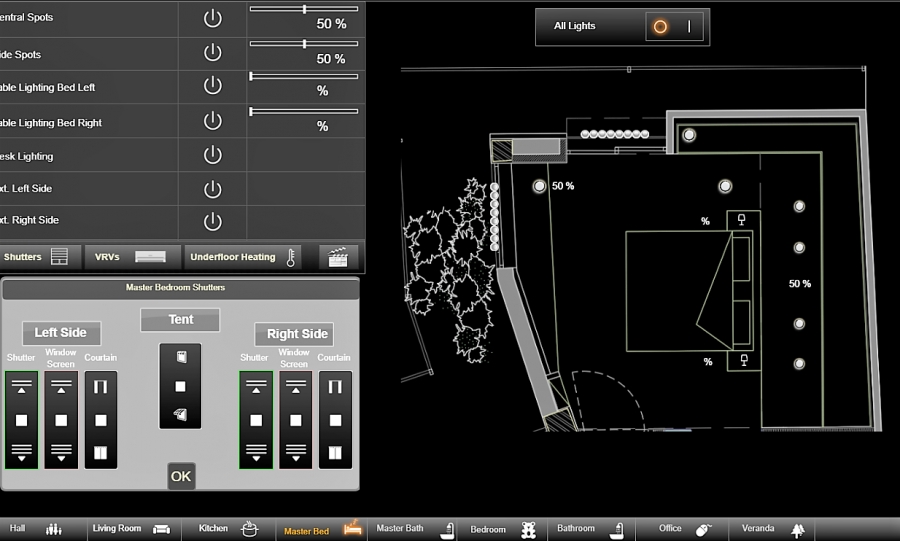900x541 pixels.
Task: Toggle power for Ext. Right Side
Action: [x=212, y=221]
